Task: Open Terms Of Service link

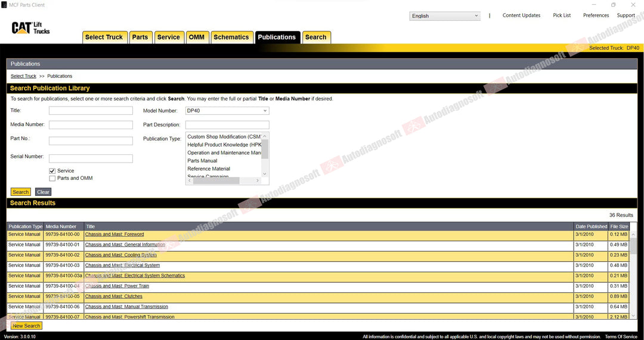Action: (621, 336)
